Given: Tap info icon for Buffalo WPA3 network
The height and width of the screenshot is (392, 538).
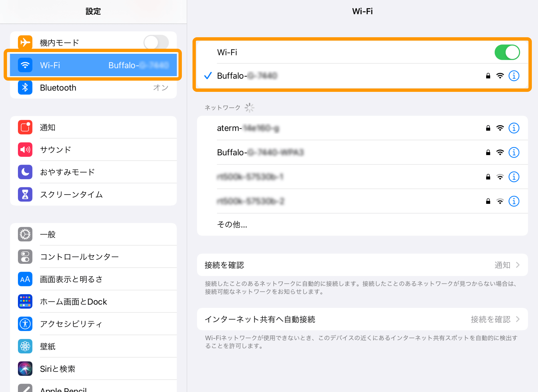Looking at the screenshot, I should point(514,152).
